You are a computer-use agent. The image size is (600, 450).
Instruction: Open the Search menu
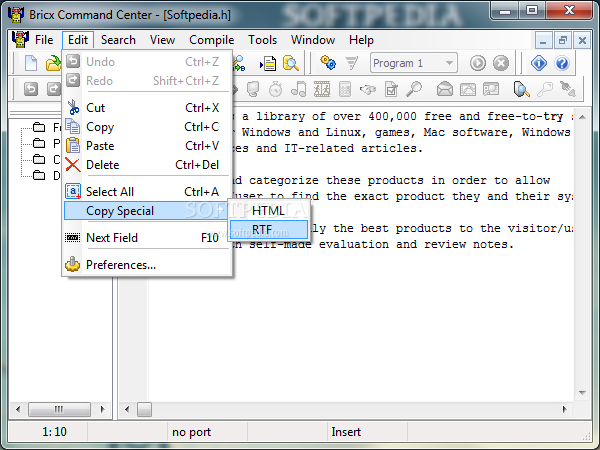coord(118,40)
